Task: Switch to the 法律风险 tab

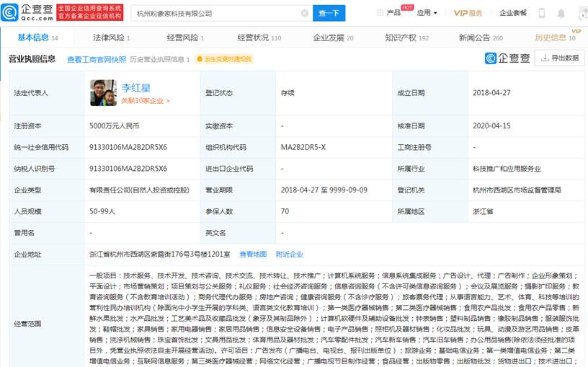Action: [111, 37]
